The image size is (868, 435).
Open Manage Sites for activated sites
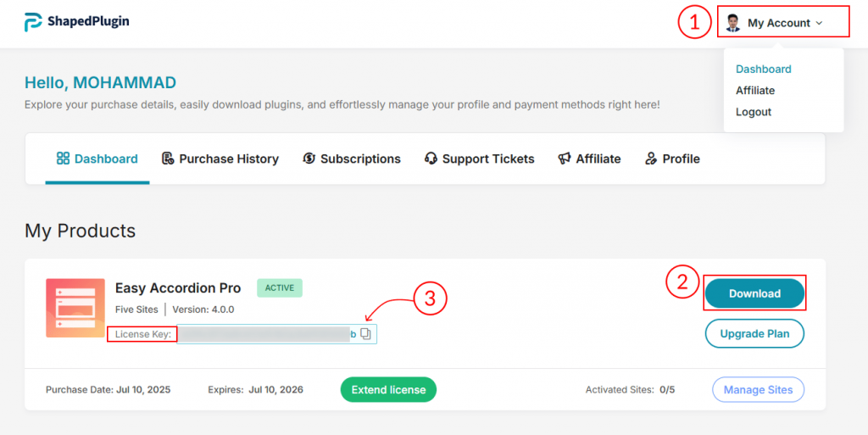tap(758, 390)
